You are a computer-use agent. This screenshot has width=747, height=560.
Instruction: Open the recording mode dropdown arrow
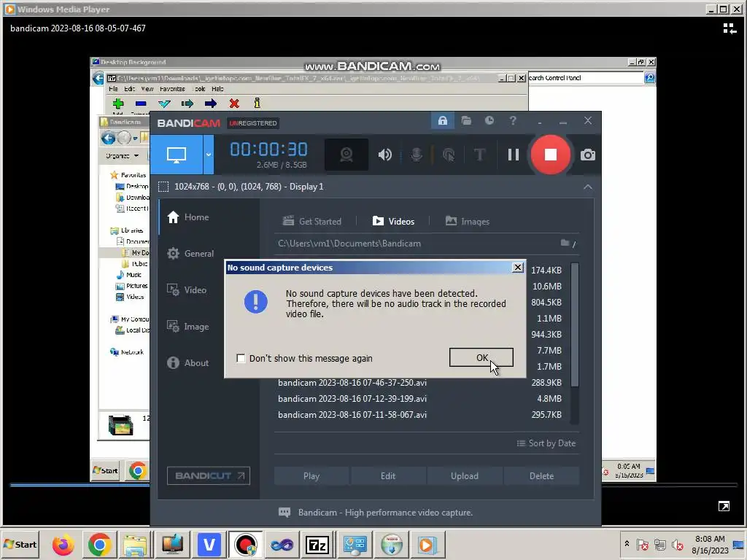click(x=208, y=155)
